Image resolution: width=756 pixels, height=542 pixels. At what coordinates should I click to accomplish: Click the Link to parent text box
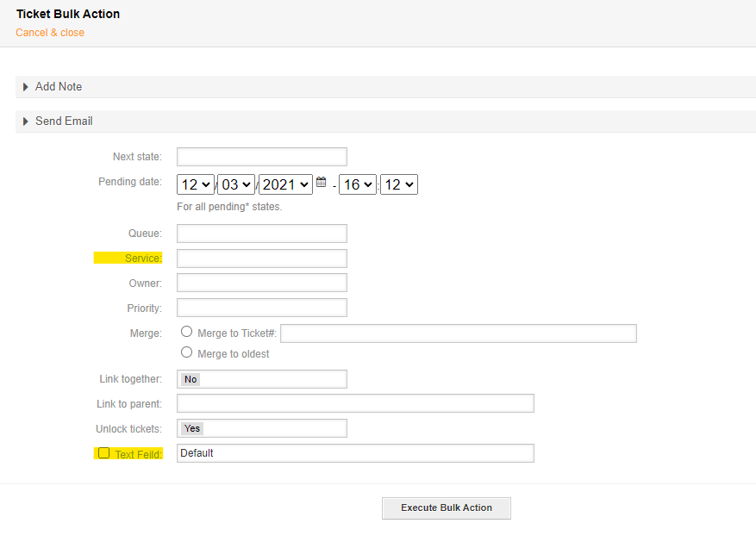(x=355, y=403)
